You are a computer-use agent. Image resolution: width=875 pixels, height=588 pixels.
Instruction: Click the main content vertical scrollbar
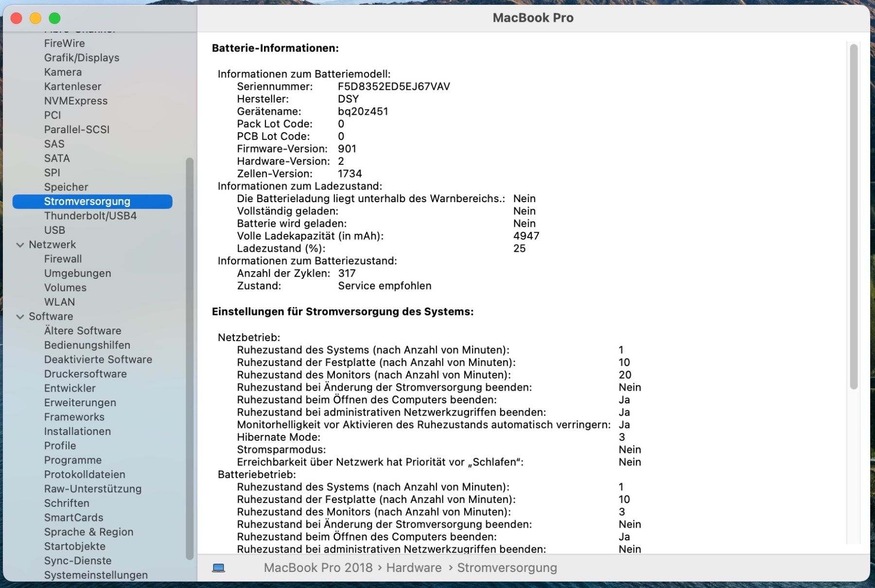pyautogui.click(x=854, y=217)
